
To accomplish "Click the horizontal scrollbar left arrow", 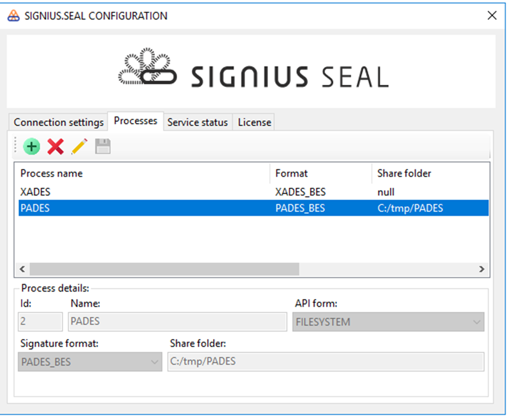I will pyautogui.click(x=23, y=269).
